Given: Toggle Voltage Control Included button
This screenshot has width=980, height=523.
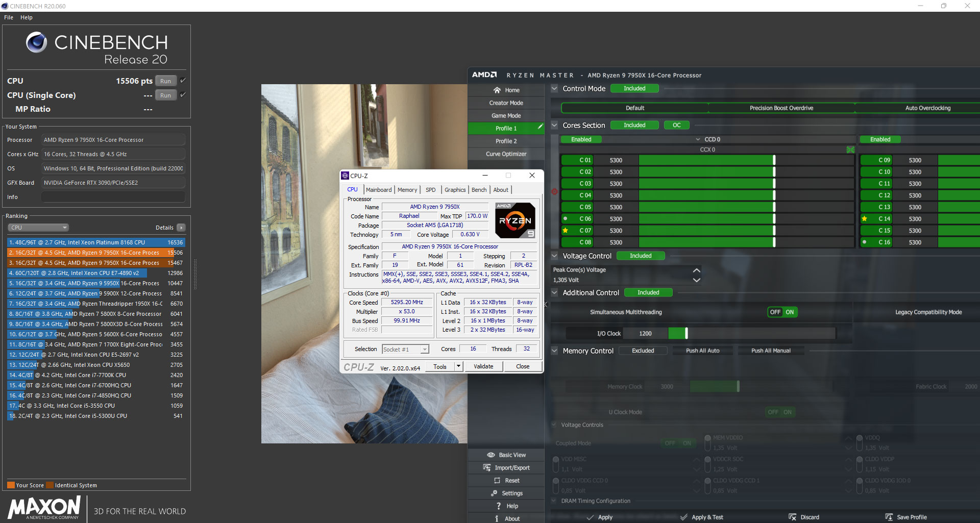Looking at the screenshot, I should 641,256.
